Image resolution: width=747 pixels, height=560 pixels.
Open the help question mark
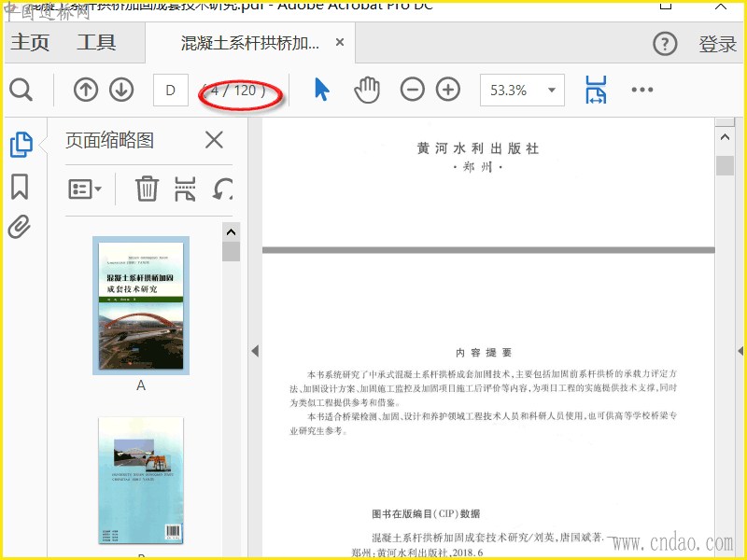point(665,44)
